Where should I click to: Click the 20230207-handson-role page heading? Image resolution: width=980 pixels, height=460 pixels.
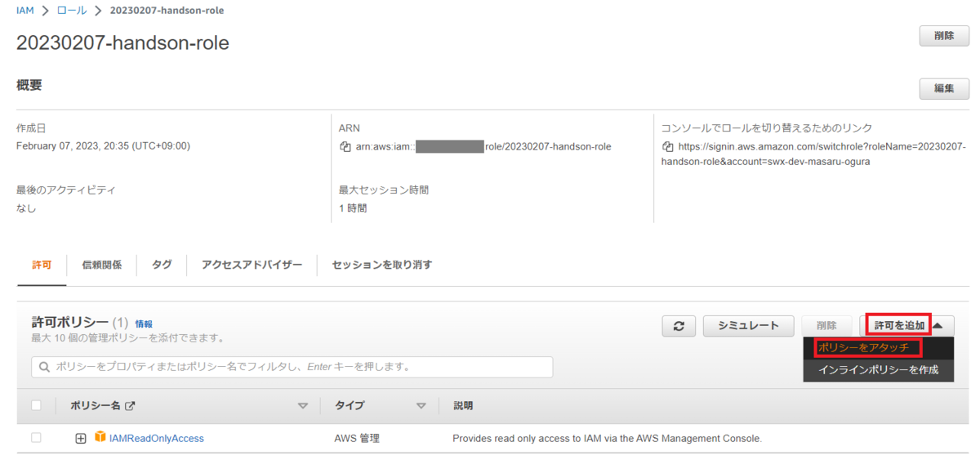click(122, 43)
